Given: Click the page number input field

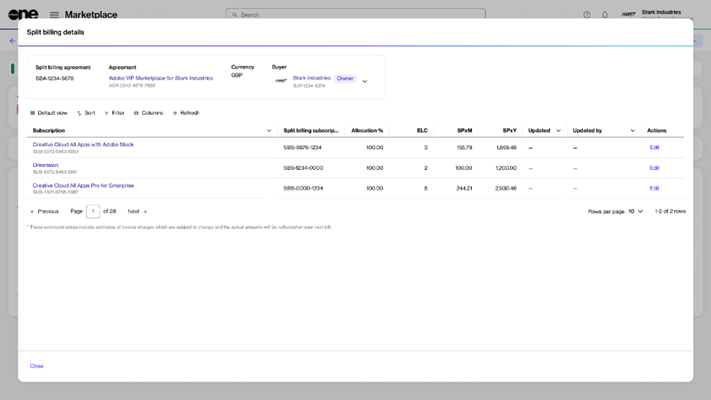Looking at the screenshot, I should pyautogui.click(x=93, y=211).
